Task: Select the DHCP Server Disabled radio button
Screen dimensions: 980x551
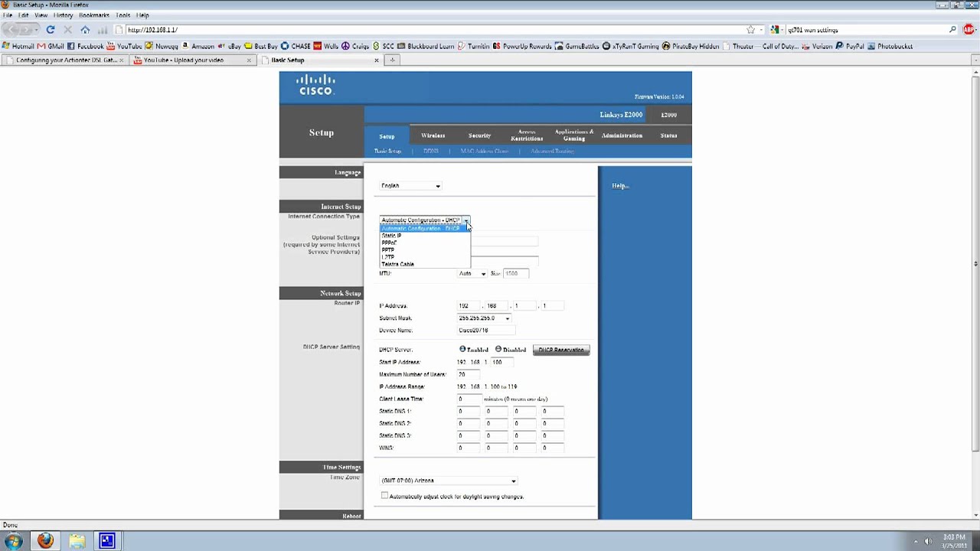Action: pyautogui.click(x=498, y=350)
